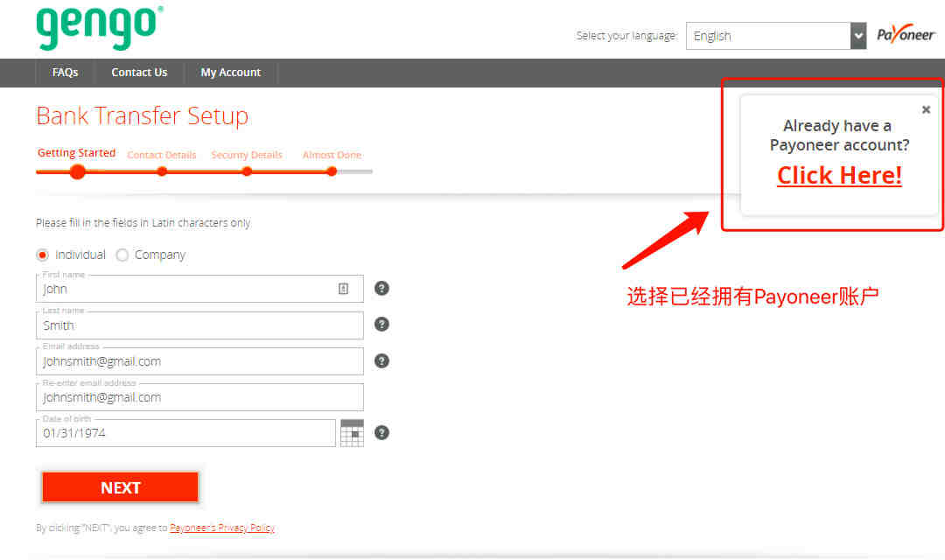Open help icon for Date of birth

381,433
